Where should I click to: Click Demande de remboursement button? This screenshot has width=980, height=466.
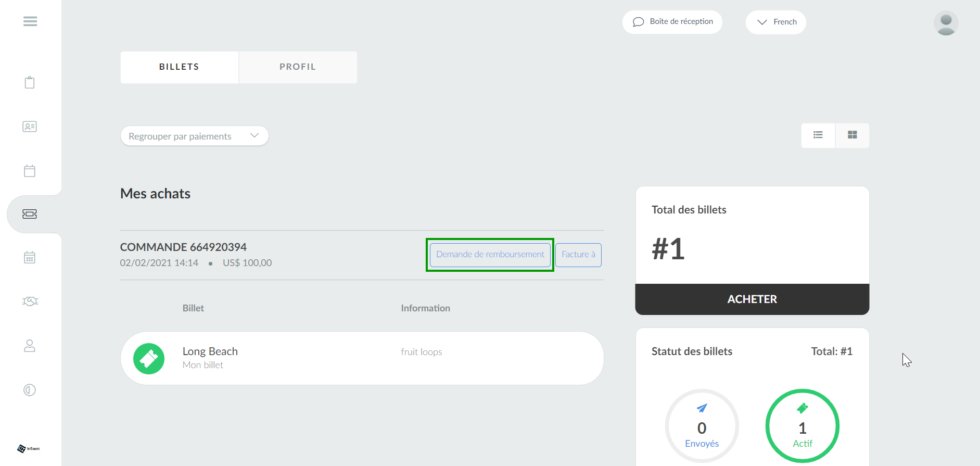[x=490, y=255]
